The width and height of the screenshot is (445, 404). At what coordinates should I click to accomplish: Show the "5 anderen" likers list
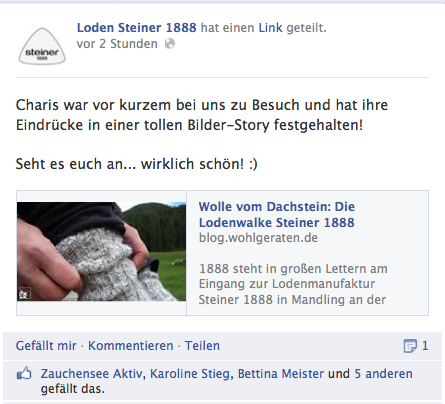383,374
